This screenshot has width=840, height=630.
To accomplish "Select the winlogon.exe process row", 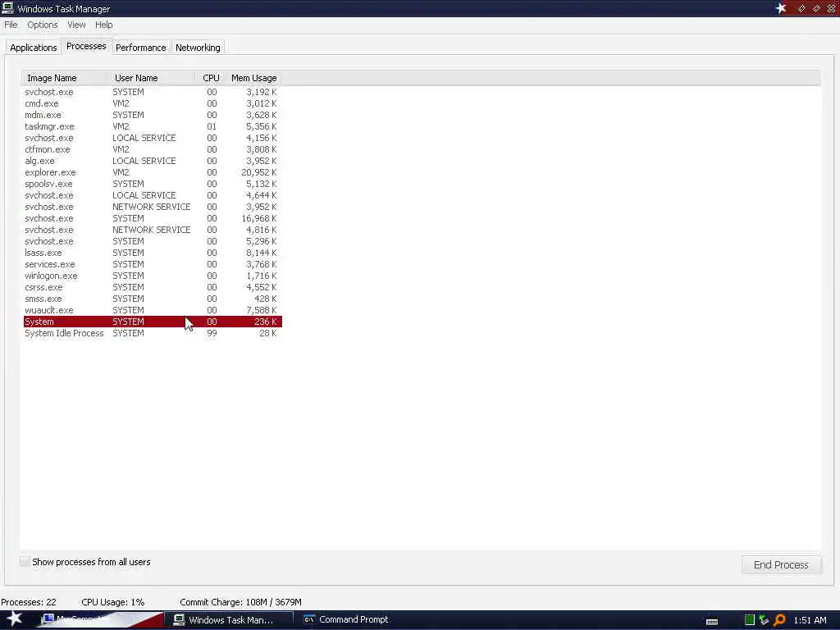I will coord(153,276).
